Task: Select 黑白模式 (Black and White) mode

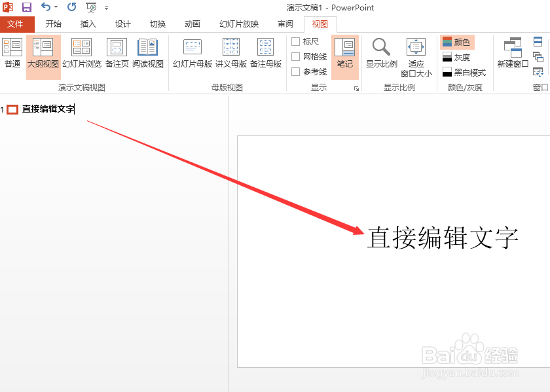Action: click(x=464, y=72)
